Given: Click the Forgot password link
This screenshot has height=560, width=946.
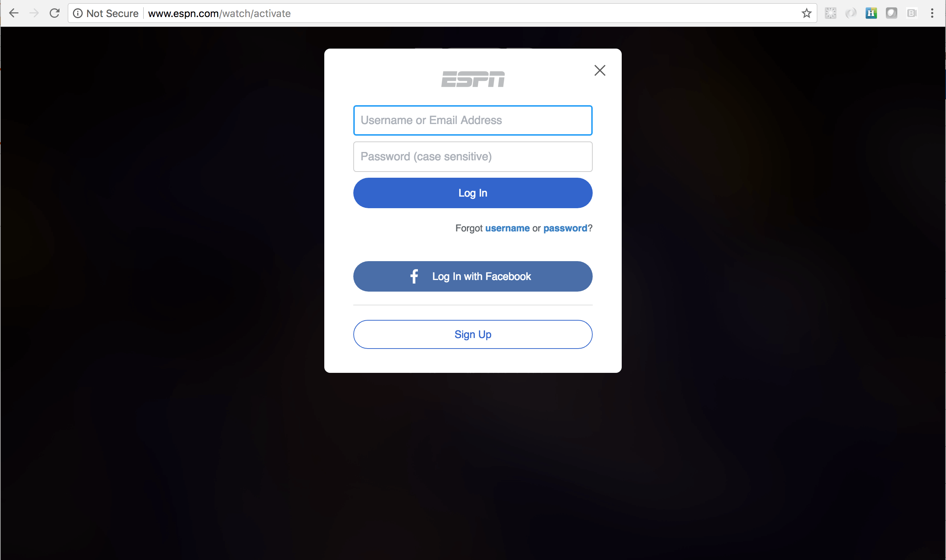Looking at the screenshot, I should point(566,228).
